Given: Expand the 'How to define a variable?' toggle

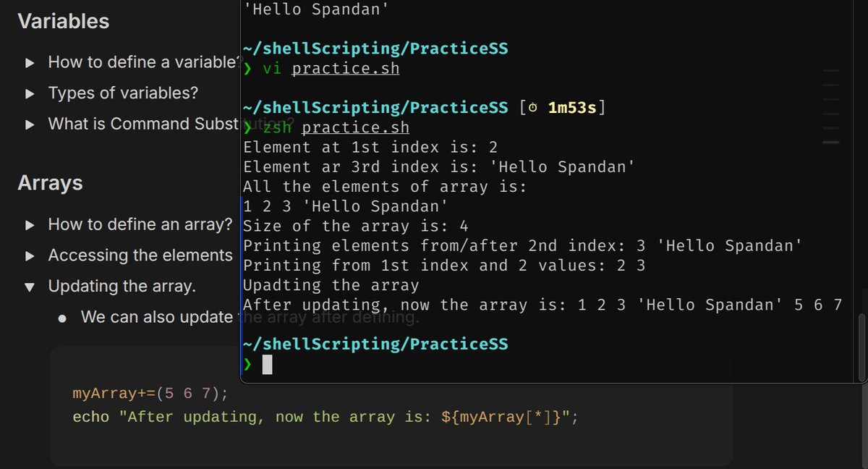Looking at the screenshot, I should pos(30,63).
